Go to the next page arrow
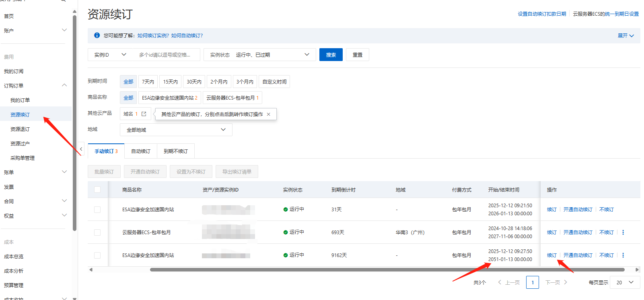Screen dimensions: 644x300 pos(566,282)
